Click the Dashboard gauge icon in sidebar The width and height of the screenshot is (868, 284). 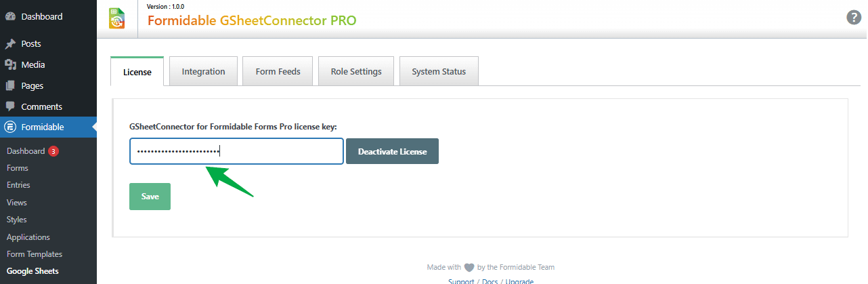(10, 16)
